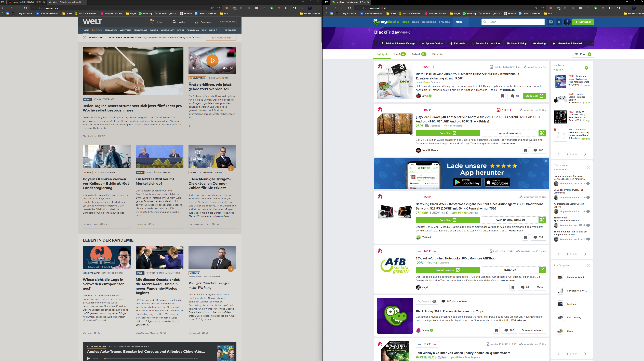Hide the pinned Black Friday discussion
644x361 pixels.
click(x=434, y=302)
